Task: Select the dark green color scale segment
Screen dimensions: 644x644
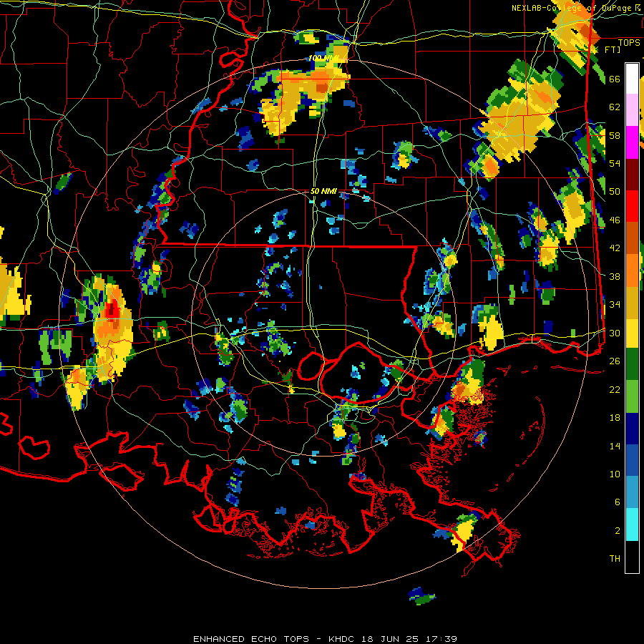Action: (632, 364)
